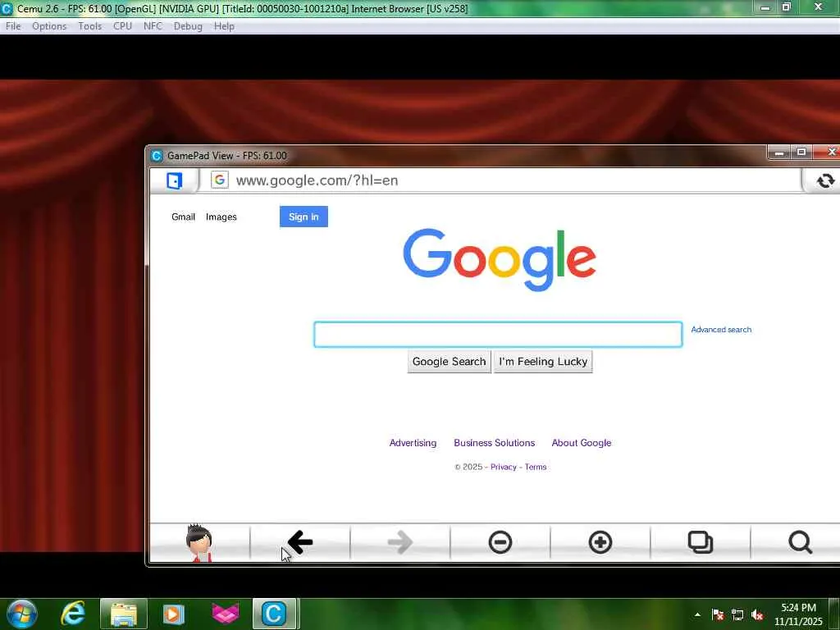This screenshot has width=840, height=630.
Task: Open the Terms link
Action: tap(536, 467)
